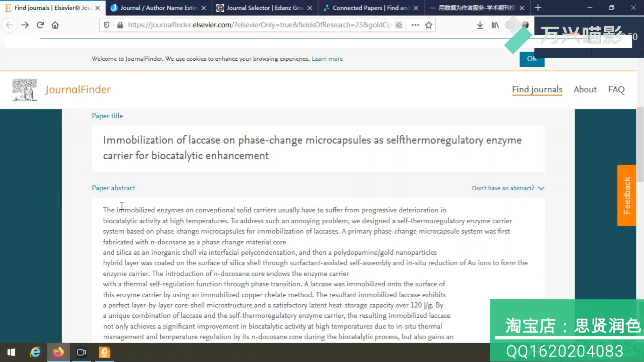
Task: Accept cookies with OK button
Action: click(x=532, y=59)
